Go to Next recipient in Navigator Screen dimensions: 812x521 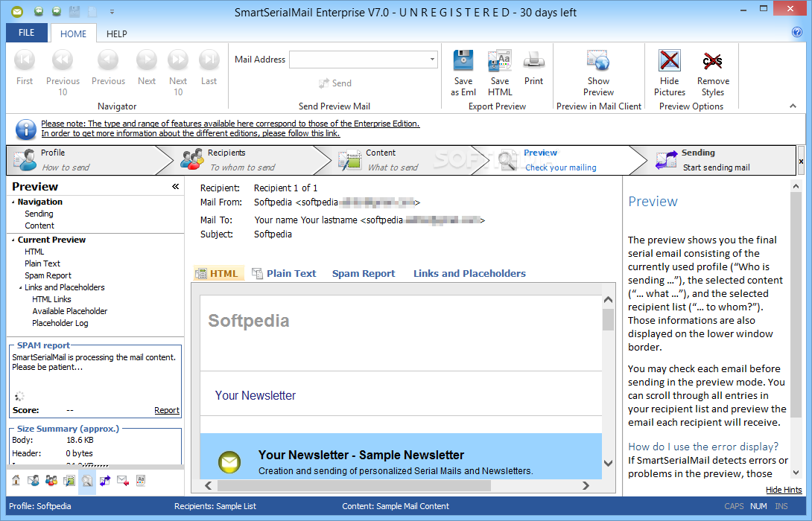147,67
